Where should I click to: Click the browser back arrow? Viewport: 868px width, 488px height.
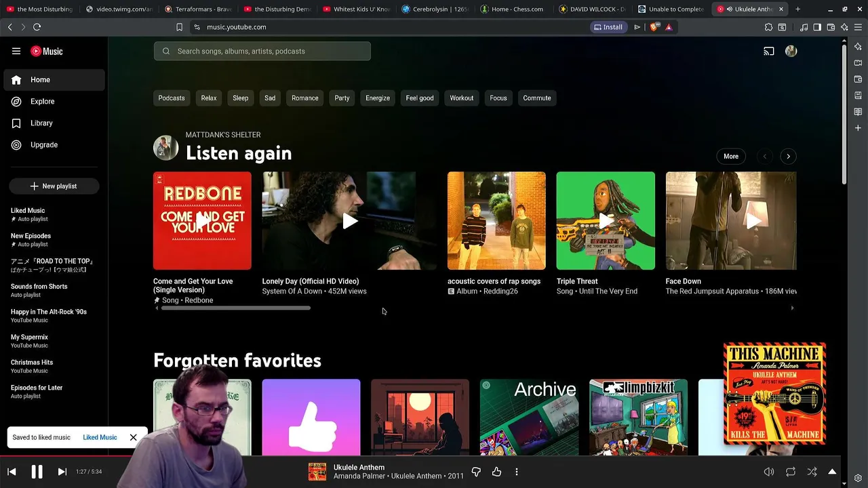[9, 27]
